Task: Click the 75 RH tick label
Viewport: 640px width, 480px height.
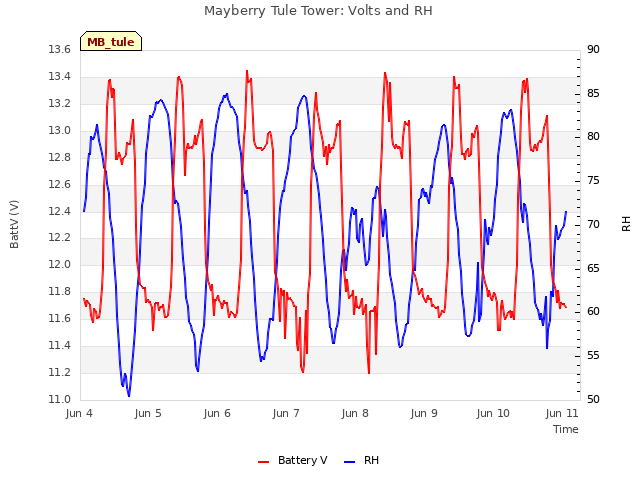Action: 593,181
